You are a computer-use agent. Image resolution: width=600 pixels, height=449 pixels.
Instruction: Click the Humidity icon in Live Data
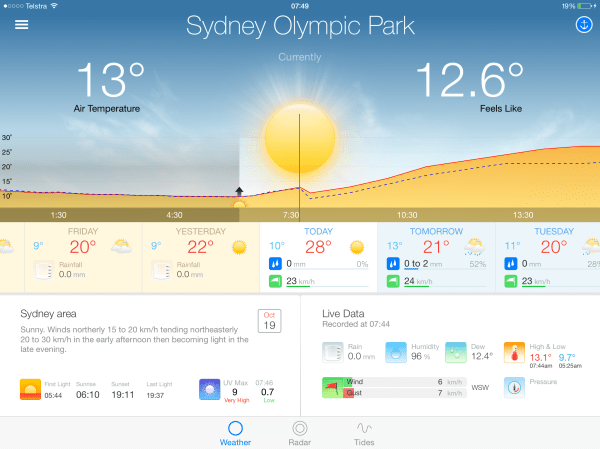tap(396, 352)
